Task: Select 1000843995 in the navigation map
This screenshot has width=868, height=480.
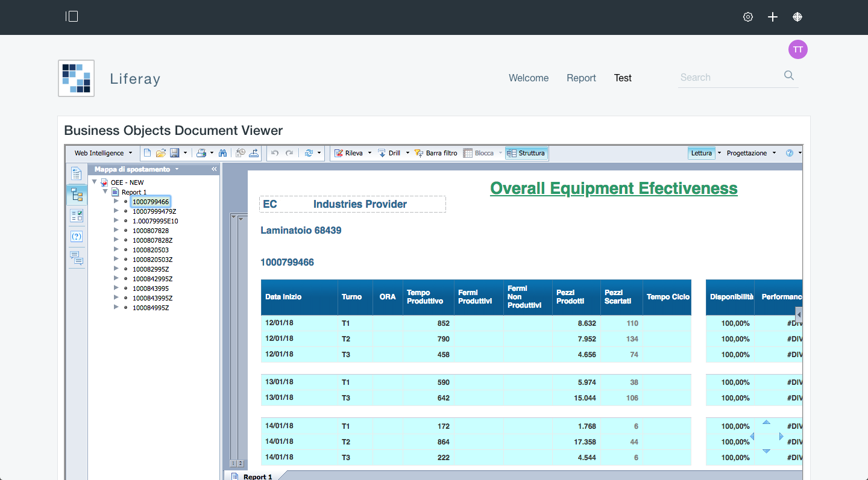Action: coord(150,288)
